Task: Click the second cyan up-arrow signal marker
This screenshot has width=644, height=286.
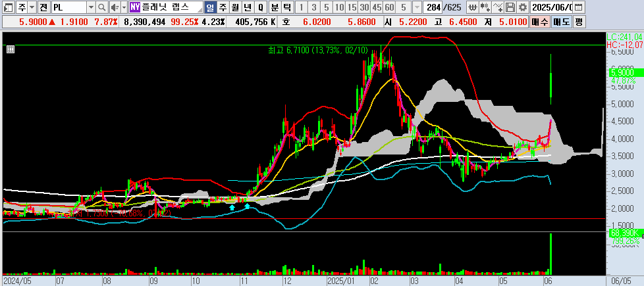Action: pyautogui.click(x=247, y=206)
